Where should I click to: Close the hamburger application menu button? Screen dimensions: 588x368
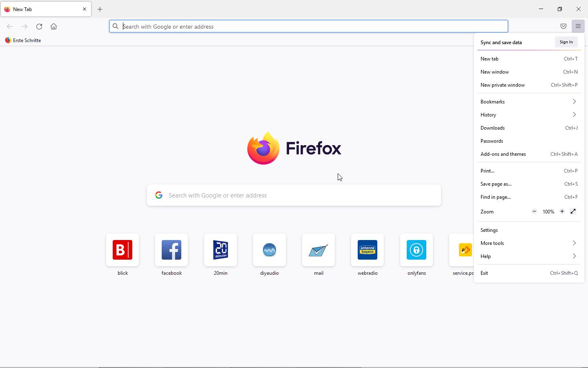578,27
